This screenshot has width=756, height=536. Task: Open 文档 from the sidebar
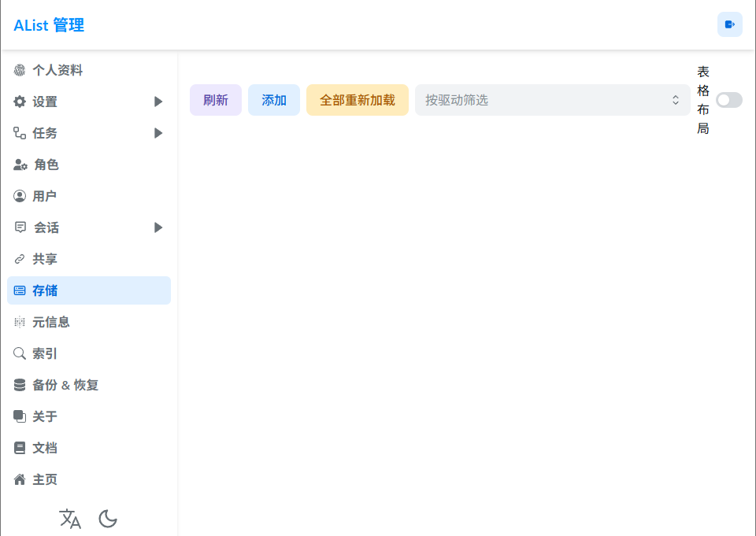click(89, 449)
